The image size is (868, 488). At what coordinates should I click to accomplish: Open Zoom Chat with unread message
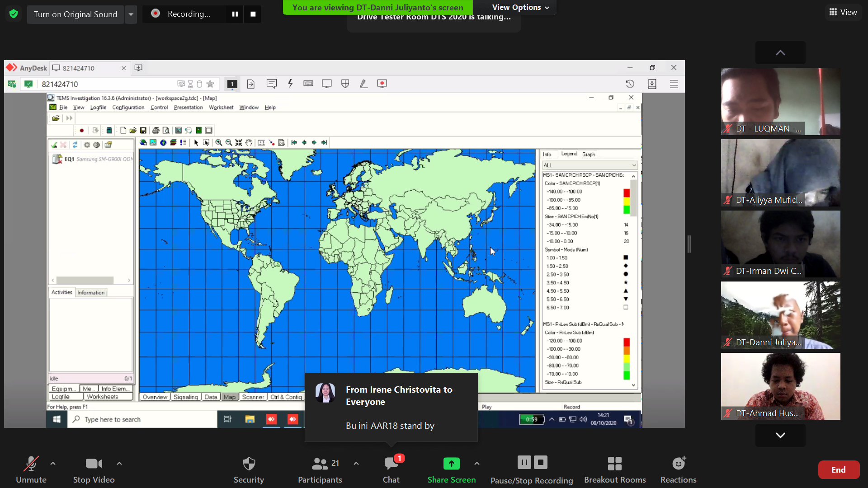(x=391, y=469)
